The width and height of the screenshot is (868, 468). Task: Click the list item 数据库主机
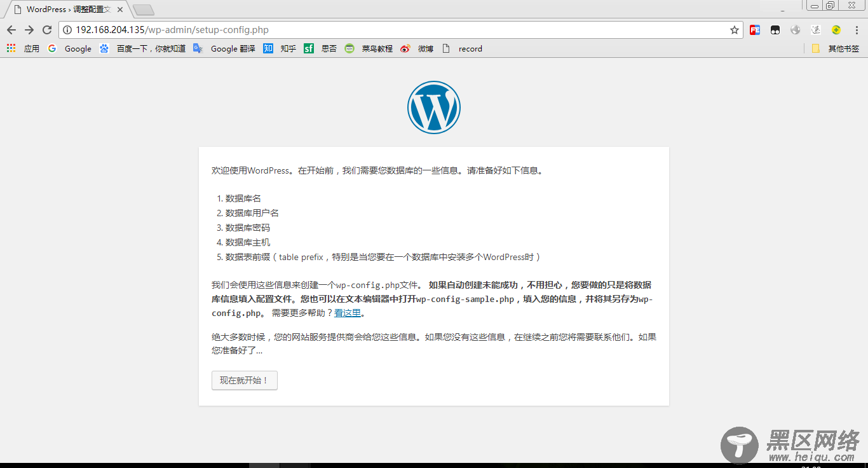pyautogui.click(x=248, y=242)
